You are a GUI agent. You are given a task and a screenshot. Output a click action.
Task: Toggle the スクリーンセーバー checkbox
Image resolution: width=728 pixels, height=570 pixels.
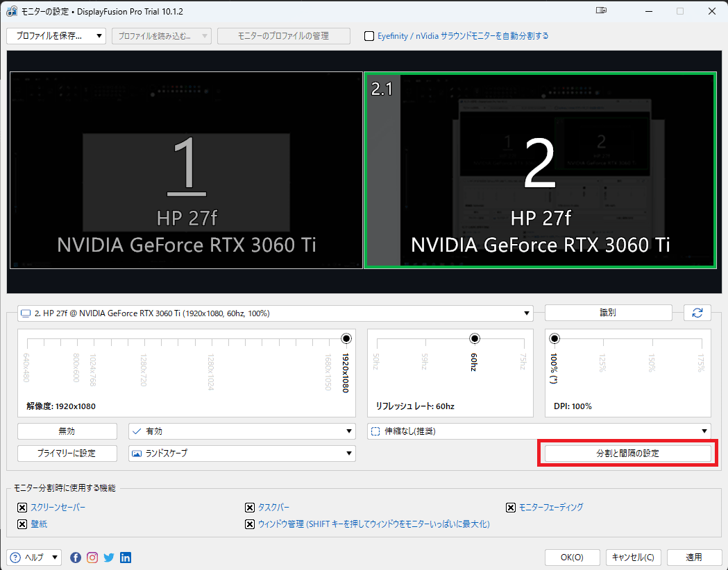(x=22, y=508)
